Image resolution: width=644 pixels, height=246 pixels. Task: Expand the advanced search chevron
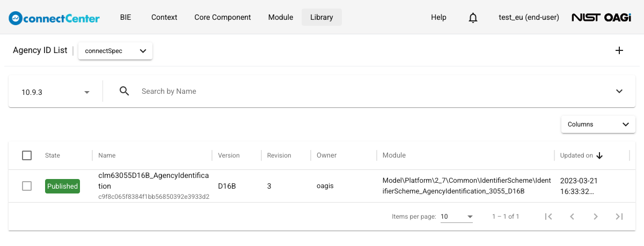[619, 91]
